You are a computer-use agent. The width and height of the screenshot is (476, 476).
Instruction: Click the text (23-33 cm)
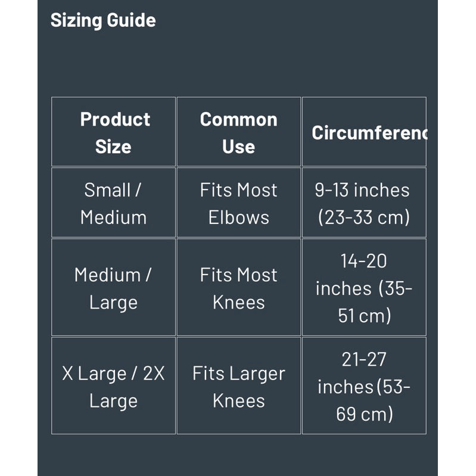pyautogui.click(x=363, y=217)
